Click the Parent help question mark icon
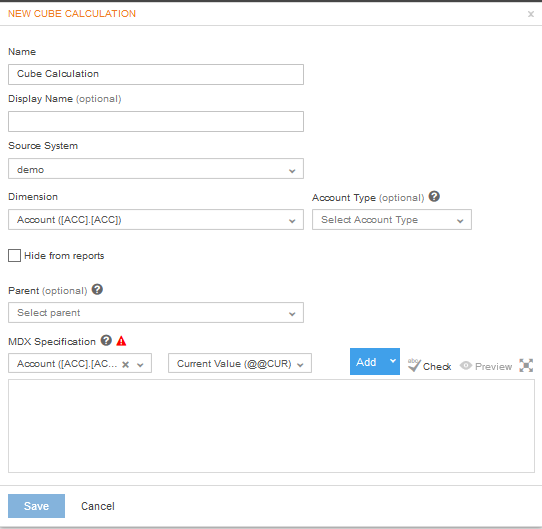 97,289
